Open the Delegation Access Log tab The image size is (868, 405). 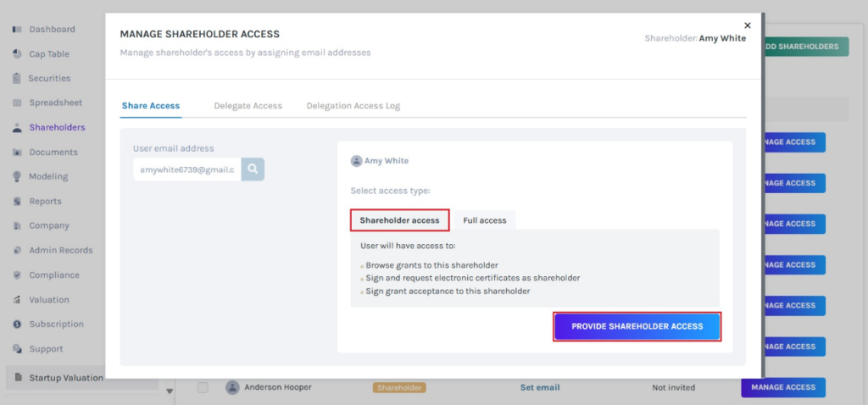(353, 106)
